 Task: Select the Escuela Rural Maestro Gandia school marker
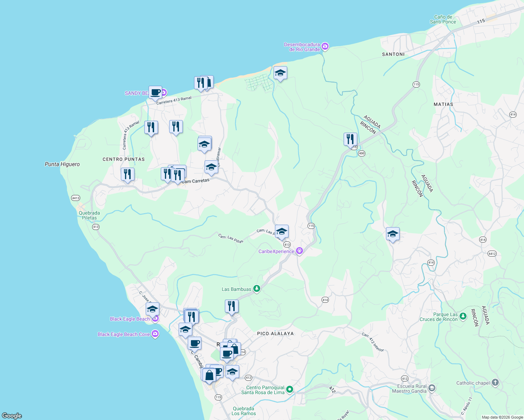point(432,388)
